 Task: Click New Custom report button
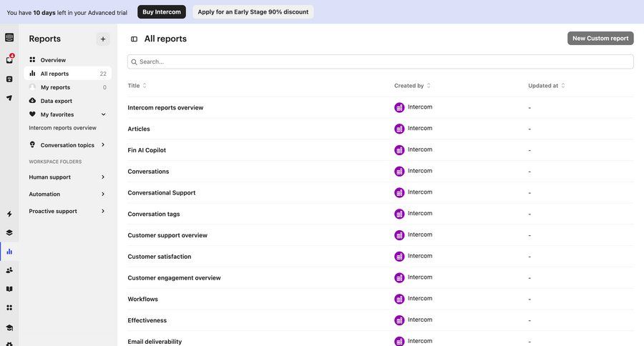tap(600, 38)
